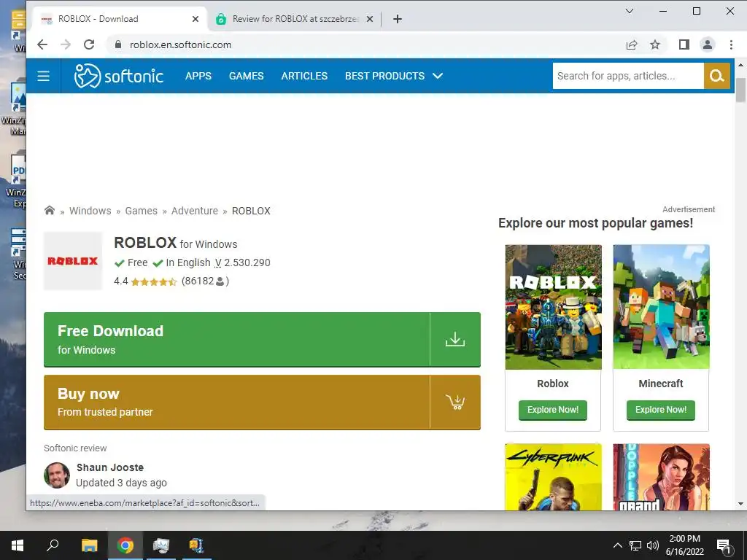Click the orange search magnifier button
The height and width of the screenshot is (560, 747).
coord(716,76)
